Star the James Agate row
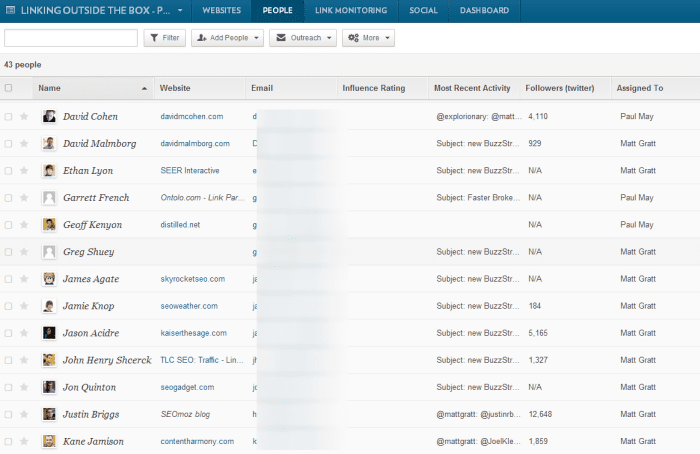 (24, 279)
